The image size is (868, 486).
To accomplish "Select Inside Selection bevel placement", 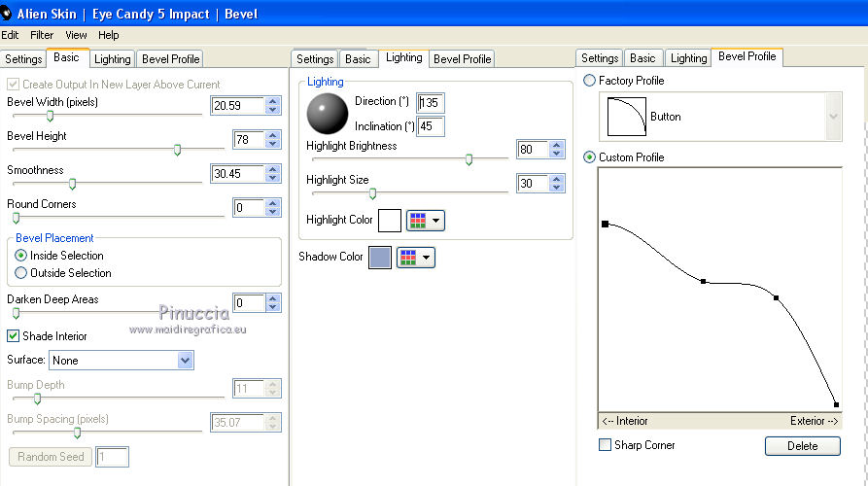I will click(21, 256).
